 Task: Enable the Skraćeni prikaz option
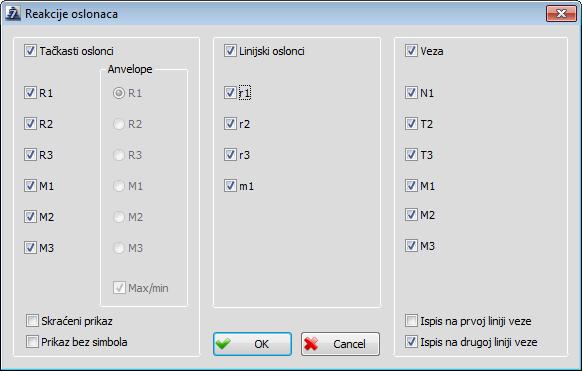tap(32, 321)
